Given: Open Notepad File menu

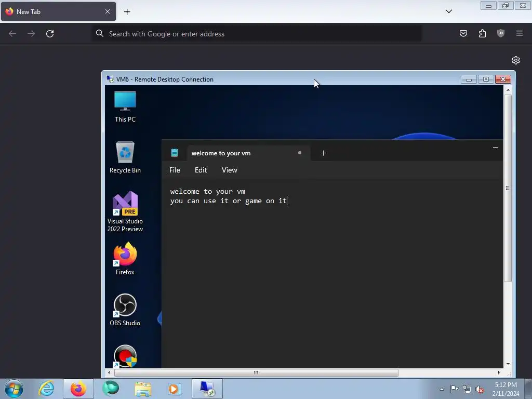Looking at the screenshot, I should [x=175, y=170].
